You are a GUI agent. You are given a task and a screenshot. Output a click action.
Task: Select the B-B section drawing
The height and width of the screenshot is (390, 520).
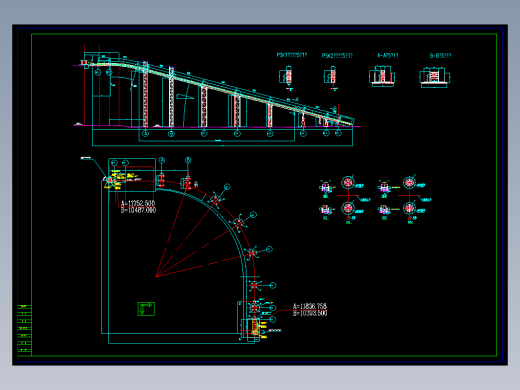434,77
